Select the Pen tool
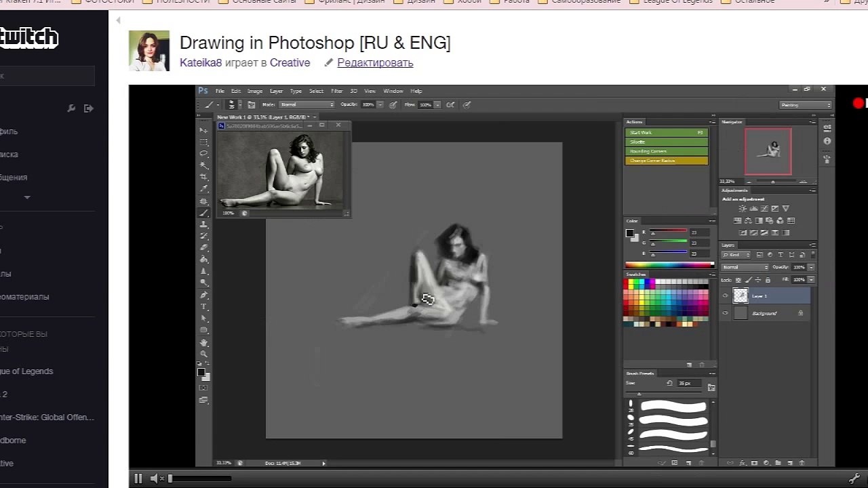The height and width of the screenshot is (488, 868). point(203,295)
